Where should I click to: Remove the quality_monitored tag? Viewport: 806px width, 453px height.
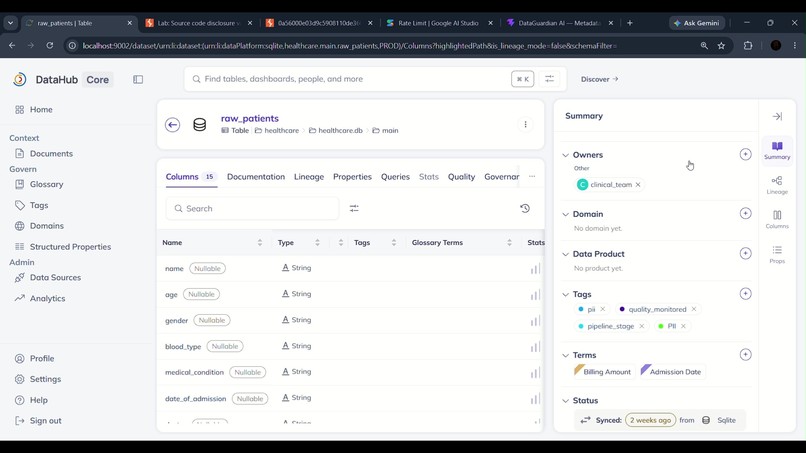coord(694,309)
